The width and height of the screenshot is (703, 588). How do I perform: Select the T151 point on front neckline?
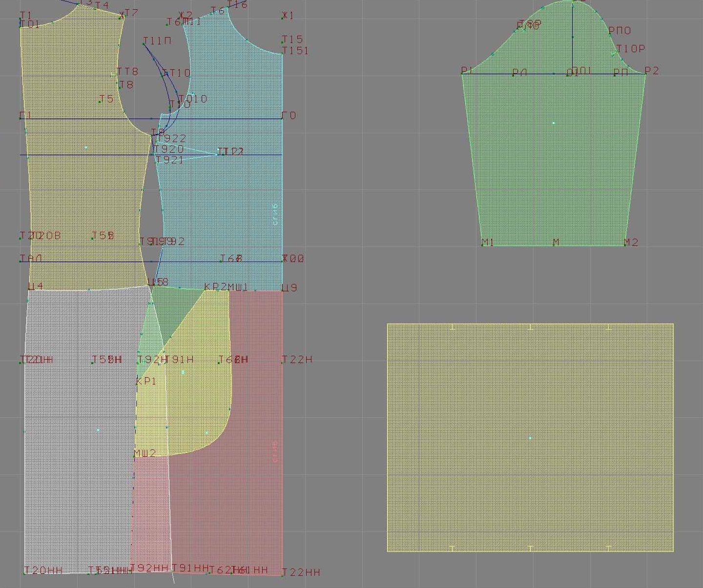pos(295,51)
